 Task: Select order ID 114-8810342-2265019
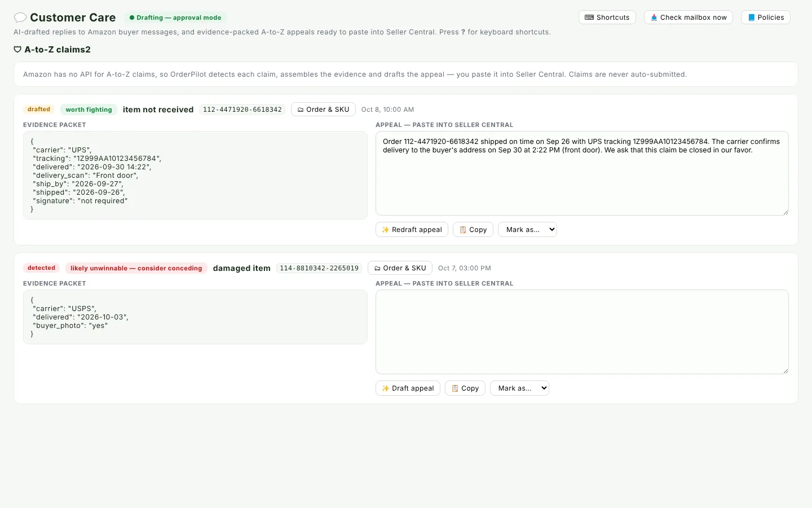(x=319, y=268)
